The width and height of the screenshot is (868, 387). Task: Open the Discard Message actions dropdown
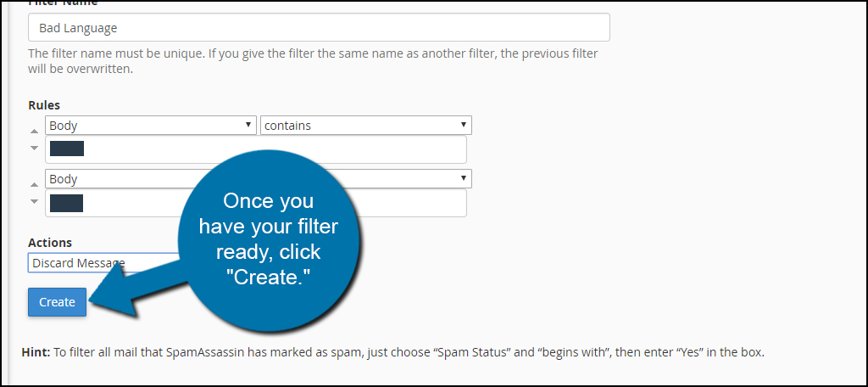[105, 263]
